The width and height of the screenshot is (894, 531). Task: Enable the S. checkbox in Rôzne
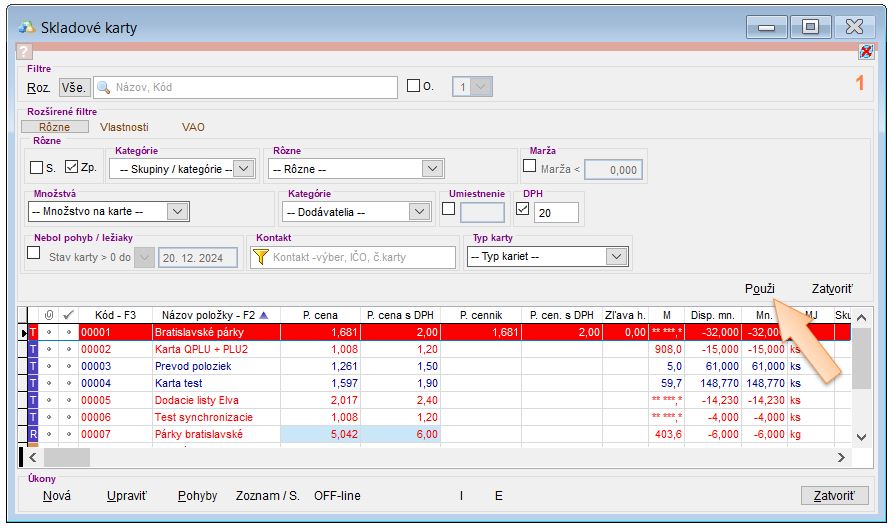[37, 168]
